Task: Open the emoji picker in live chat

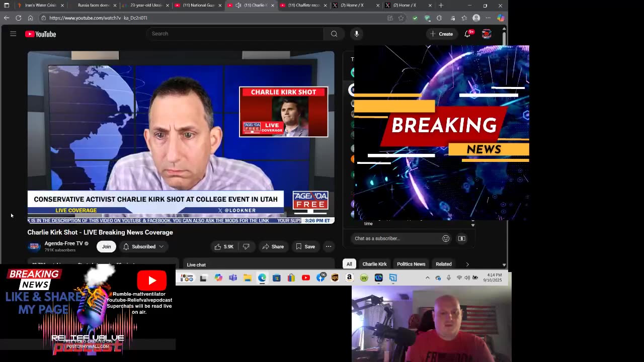Action: [446, 238]
